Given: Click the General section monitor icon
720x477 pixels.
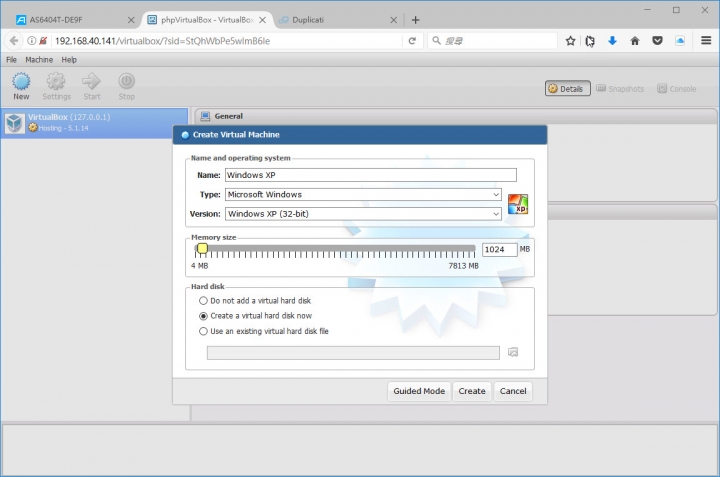Looking at the screenshot, I should click(205, 116).
